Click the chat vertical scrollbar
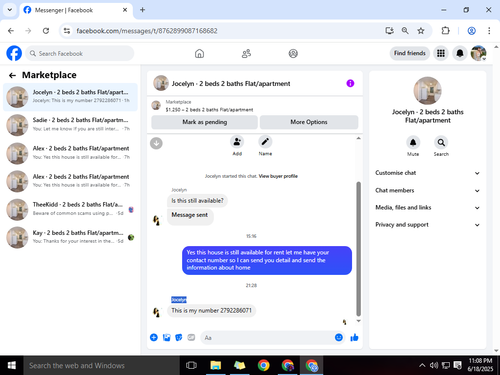Viewport: 500px width, 375px height. (358, 248)
